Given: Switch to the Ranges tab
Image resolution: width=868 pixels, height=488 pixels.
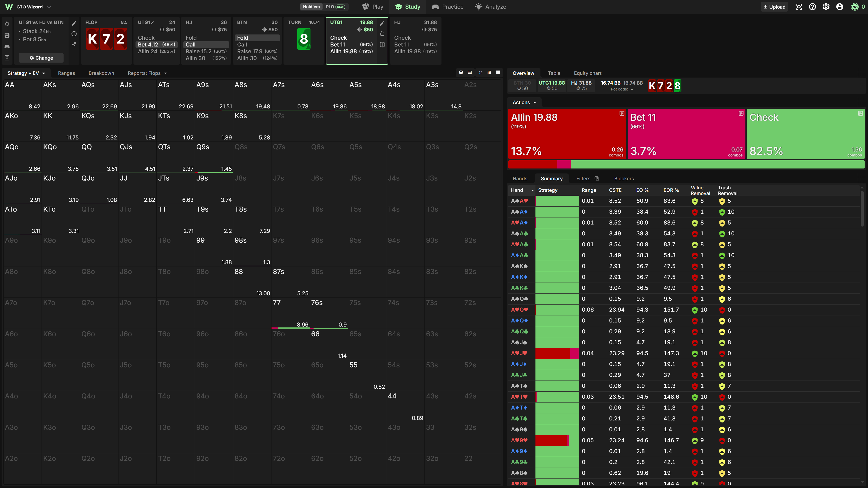Looking at the screenshot, I should (66, 73).
